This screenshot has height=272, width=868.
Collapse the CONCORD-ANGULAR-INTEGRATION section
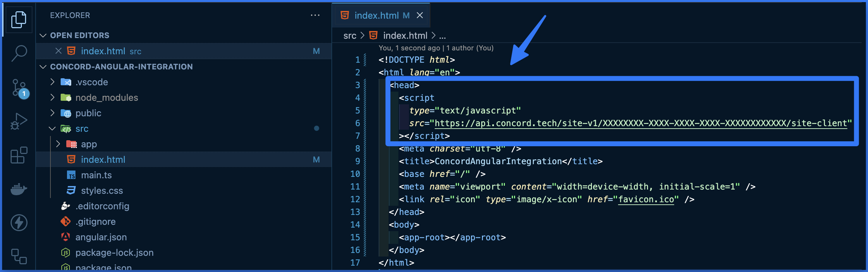43,67
